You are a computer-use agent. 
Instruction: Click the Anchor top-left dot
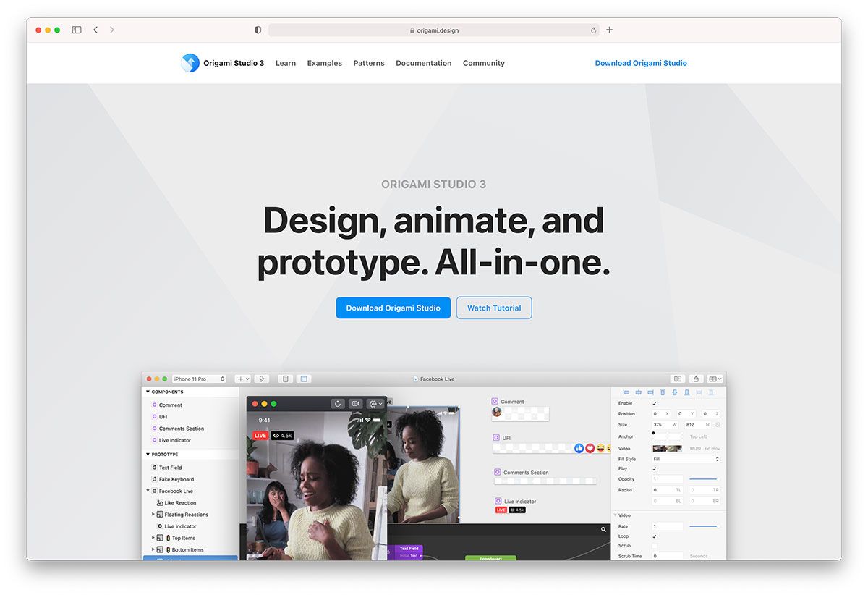(x=654, y=433)
